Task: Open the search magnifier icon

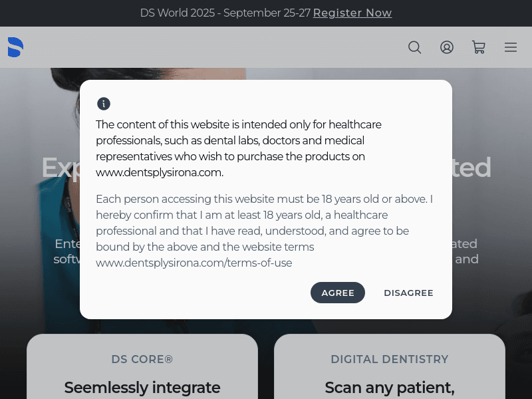Action: click(x=415, y=47)
